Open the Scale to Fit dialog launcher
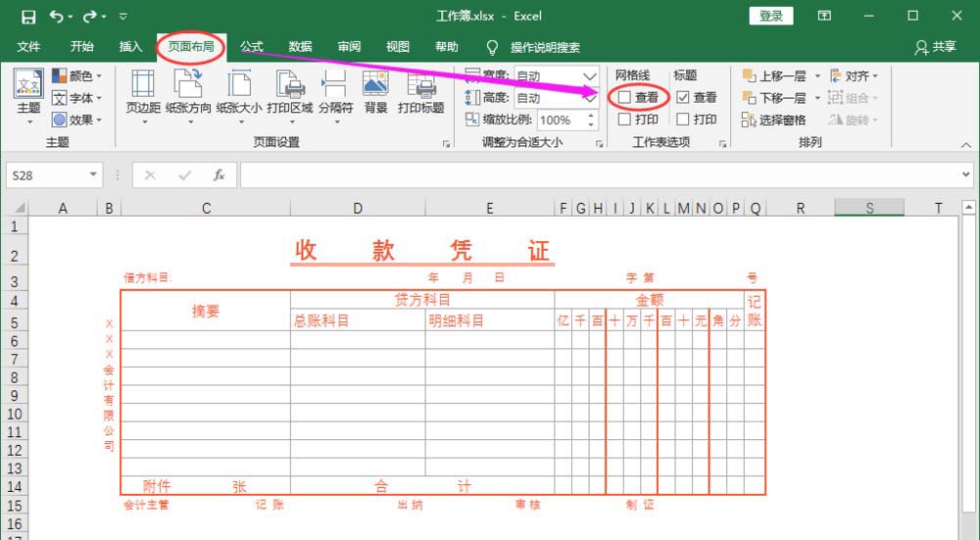Image resolution: width=980 pixels, height=540 pixels. point(600,144)
